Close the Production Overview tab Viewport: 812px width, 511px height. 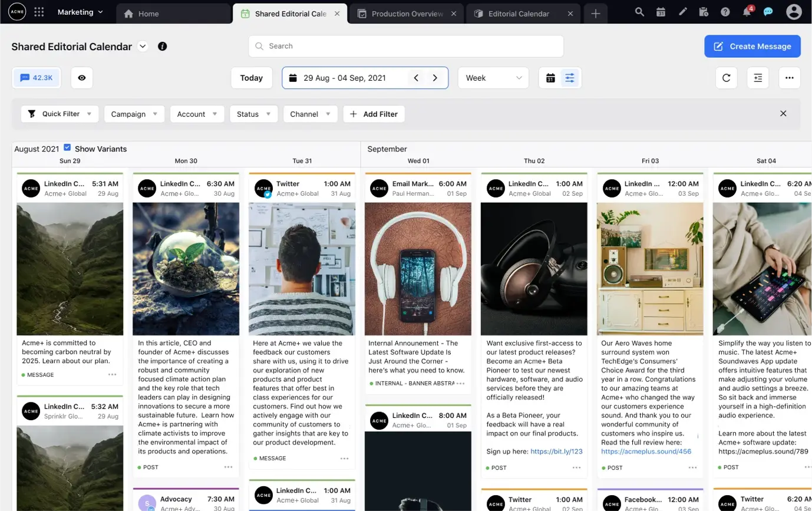click(x=453, y=14)
